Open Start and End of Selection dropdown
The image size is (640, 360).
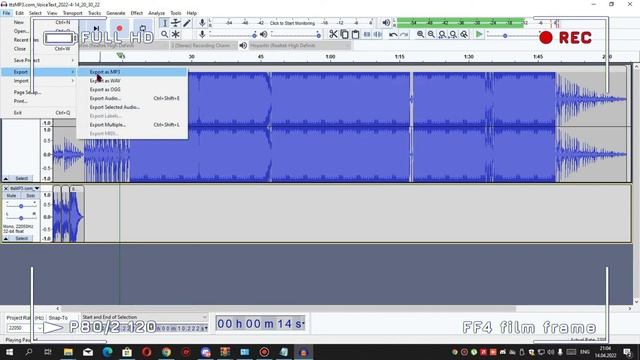144,317
